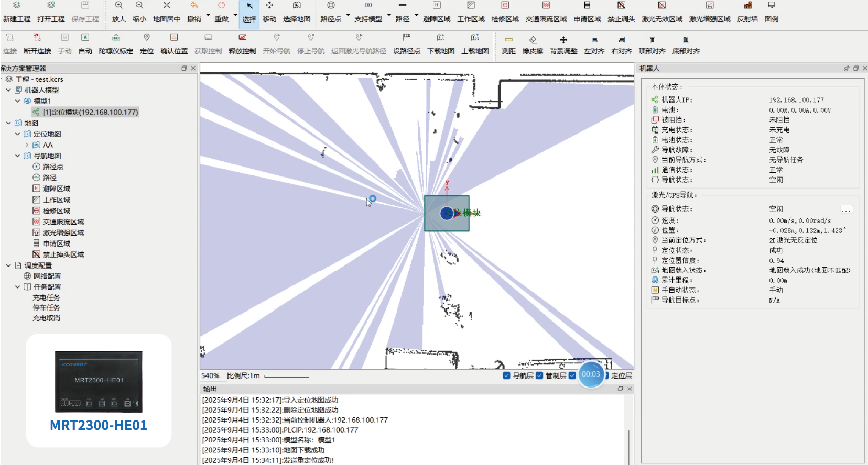Click the output panel vertical scrollbar
The height and width of the screenshot is (465, 868).
point(628,445)
